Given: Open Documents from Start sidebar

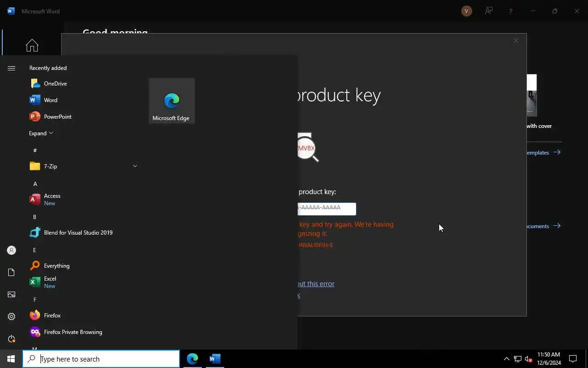Looking at the screenshot, I should tap(11, 272).
